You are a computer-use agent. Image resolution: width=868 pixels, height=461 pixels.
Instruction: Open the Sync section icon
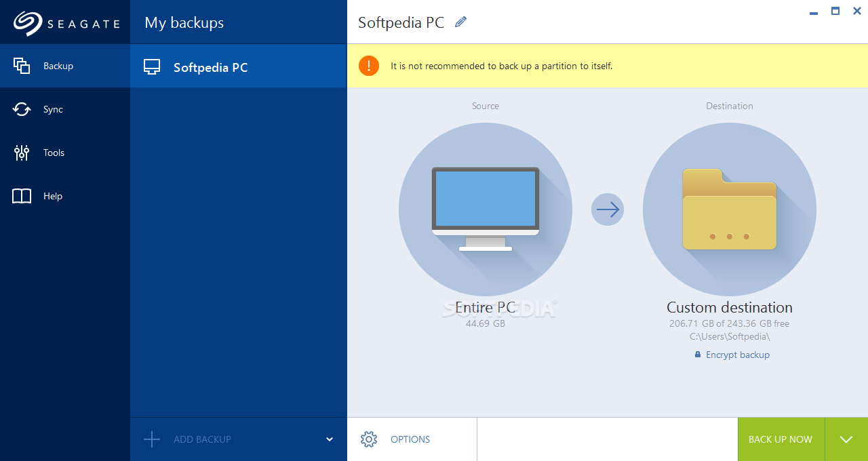pos(21,108)
